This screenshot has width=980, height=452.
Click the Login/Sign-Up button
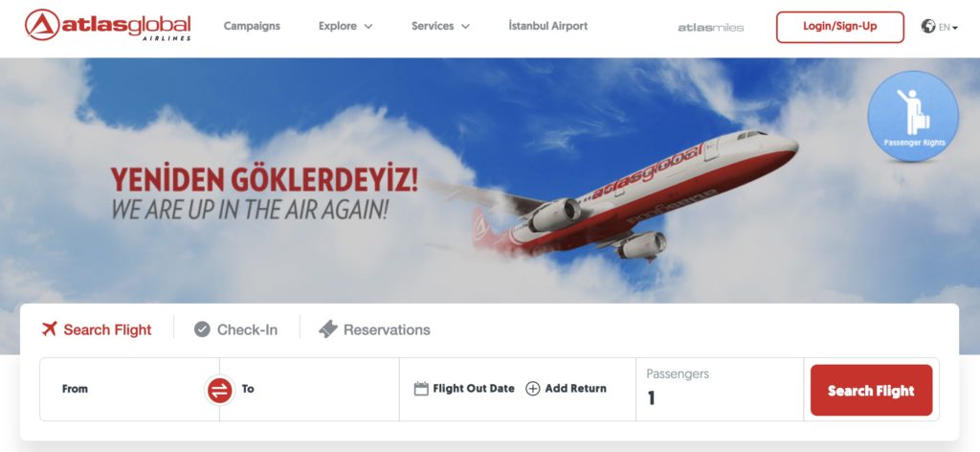click(x=840, y=27)
